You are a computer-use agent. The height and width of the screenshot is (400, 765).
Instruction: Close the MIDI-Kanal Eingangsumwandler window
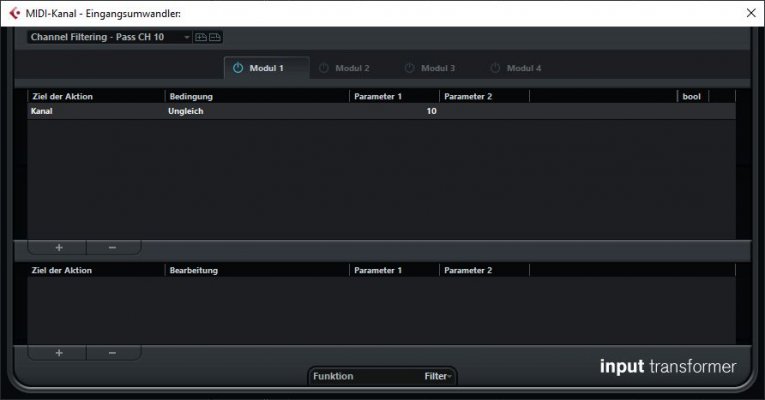click(x=751, y=13)
